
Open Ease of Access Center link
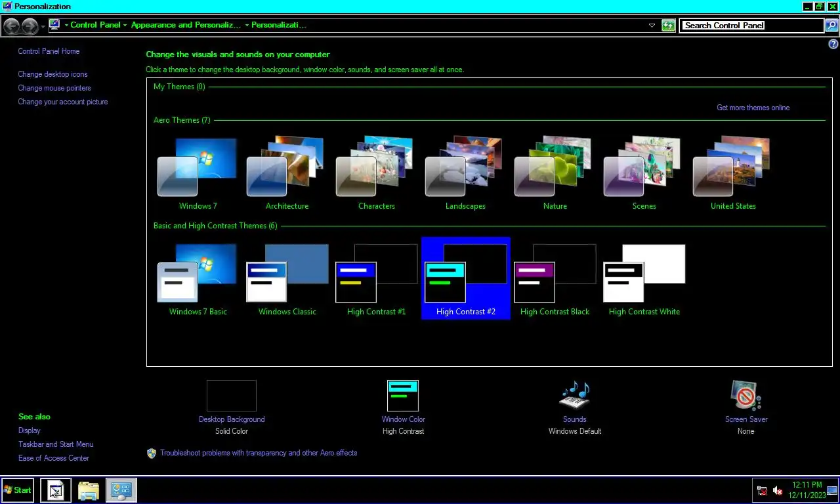(54, 458)
